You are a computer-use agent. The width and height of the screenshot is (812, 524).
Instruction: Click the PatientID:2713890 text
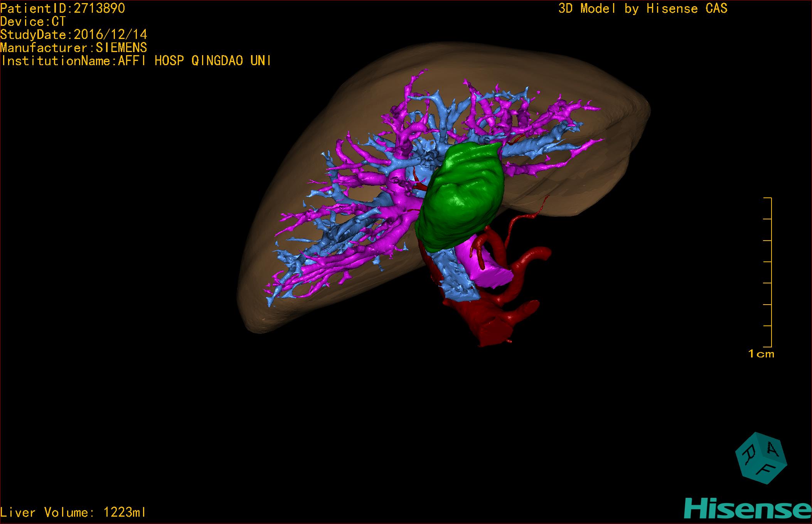pyautogui.click(x=62, y=8)
